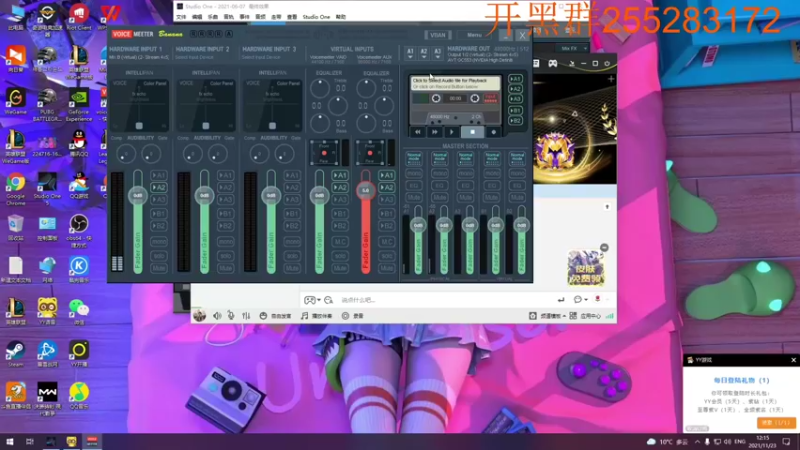Stop the Voicemeeter cassette recorder
The width and height of the screenshot is (800, 450).
click(x=472, y=132)
